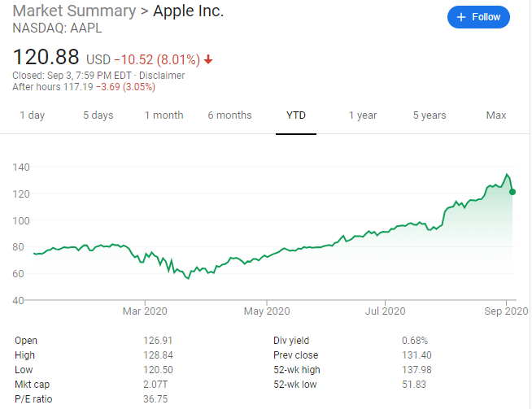The width and height of the screenshot is (532, 409).
Task: Click the Follow button
Action: [x=479, y=17]
